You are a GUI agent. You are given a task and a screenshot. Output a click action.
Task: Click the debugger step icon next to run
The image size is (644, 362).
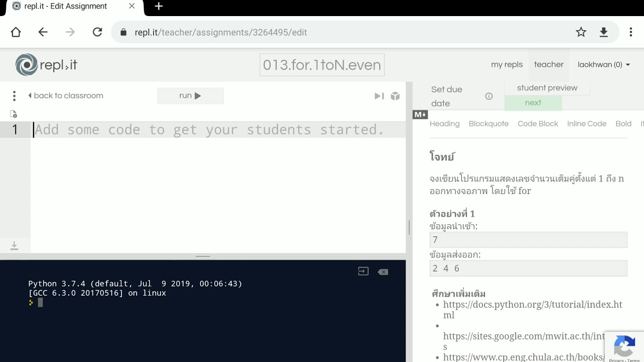(379, 96)
